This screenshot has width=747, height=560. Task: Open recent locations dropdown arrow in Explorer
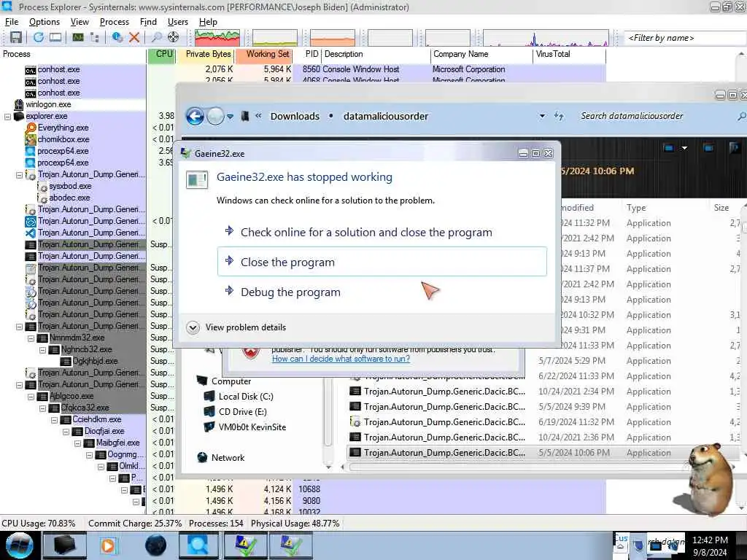[230, 117]
